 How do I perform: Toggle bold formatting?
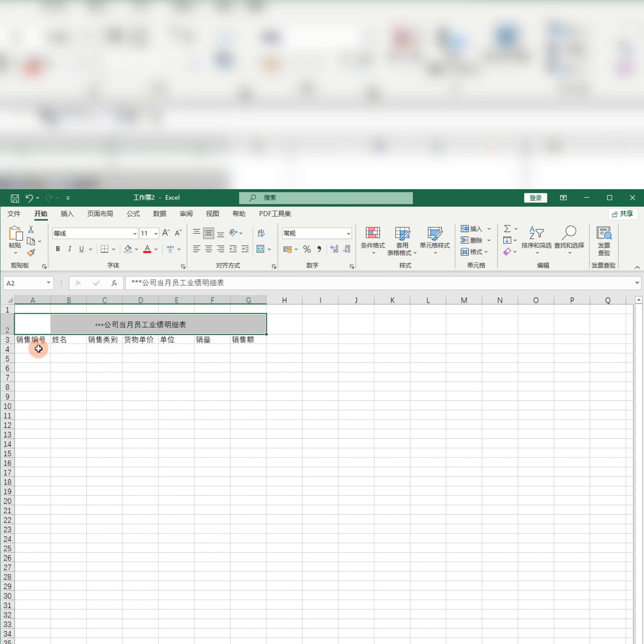click(58, 249)
